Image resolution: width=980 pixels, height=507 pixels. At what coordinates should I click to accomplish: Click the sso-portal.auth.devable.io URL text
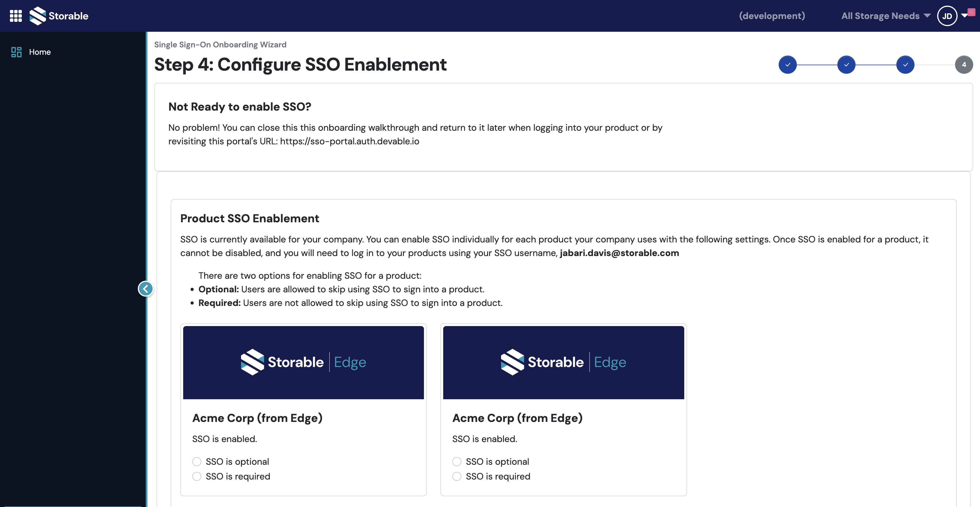point(349,141)
